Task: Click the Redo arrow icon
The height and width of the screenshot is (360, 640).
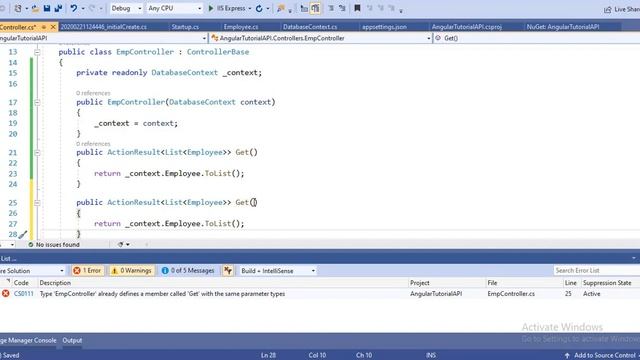Action: point(92,8)
